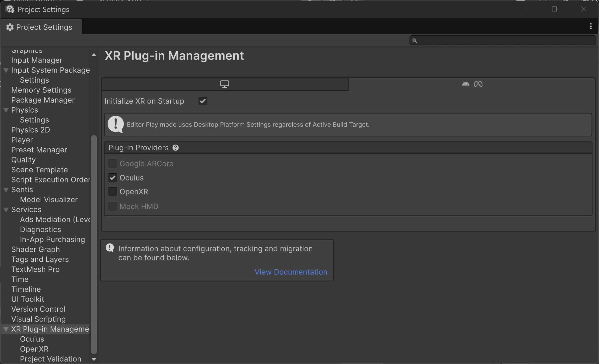Click the sidebar scroll down arrow

click(94, 359)
